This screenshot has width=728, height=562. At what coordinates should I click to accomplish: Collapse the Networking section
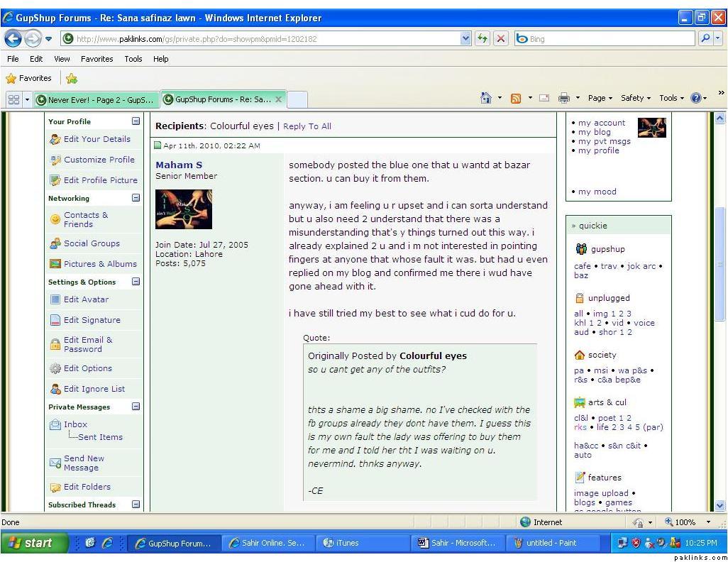(136, 198)
